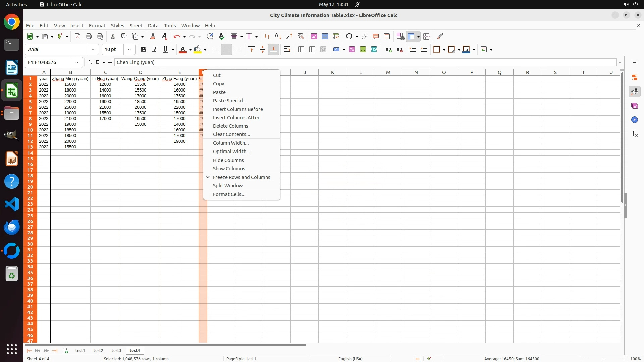Open Thunderbird from the dock
Image resolution: width=644 pixels, height=362 pixels.
coord(12,227)
